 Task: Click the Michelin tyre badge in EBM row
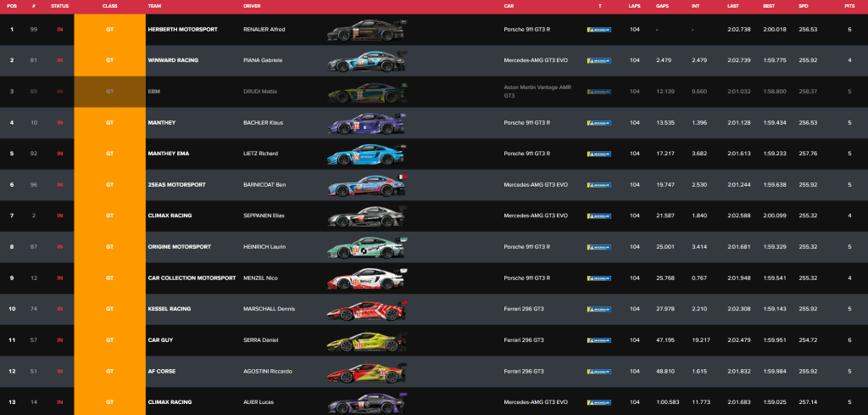click(x=599, y=92)
